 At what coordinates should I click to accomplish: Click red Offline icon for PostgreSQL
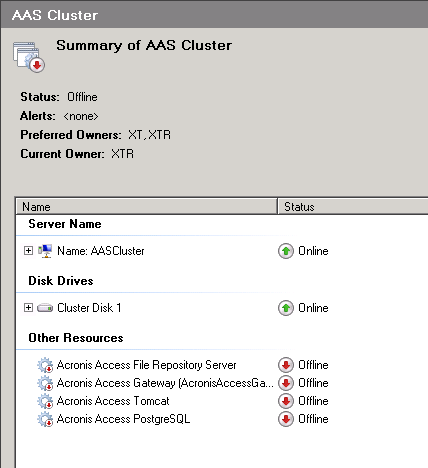[286, 419]
